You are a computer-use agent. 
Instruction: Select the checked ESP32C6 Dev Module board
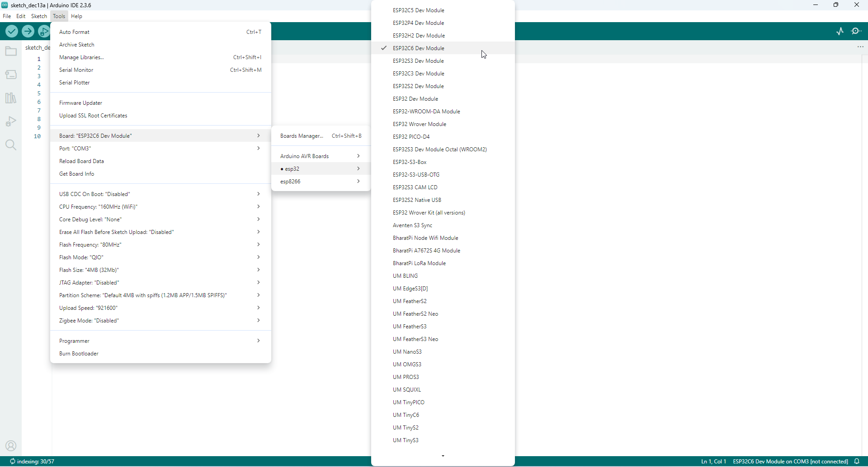[418, 48]
